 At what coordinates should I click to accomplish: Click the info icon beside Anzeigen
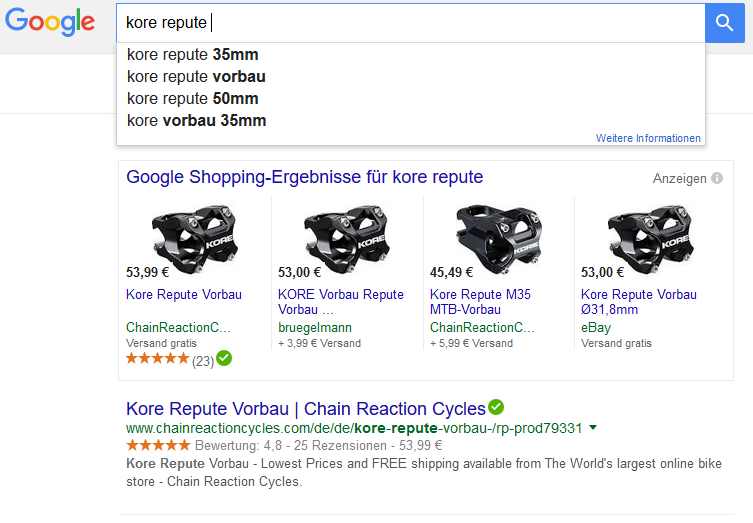[716, 179]
